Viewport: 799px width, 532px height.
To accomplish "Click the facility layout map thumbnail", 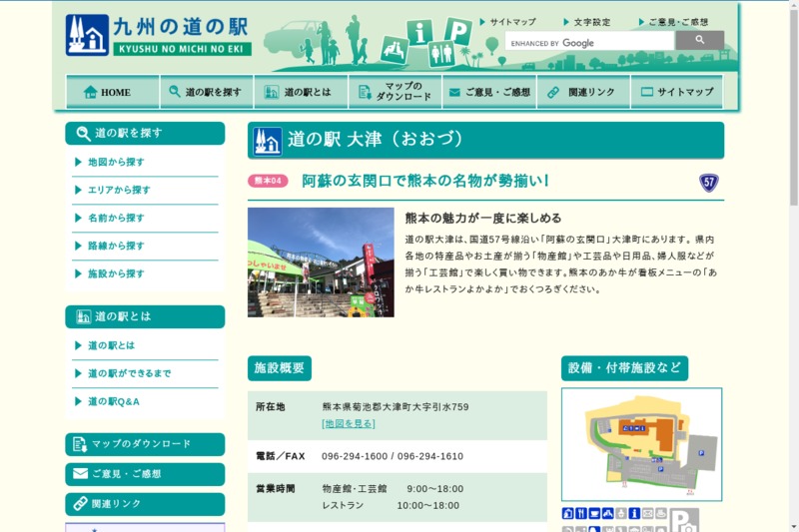I will (x=641, y=444).
